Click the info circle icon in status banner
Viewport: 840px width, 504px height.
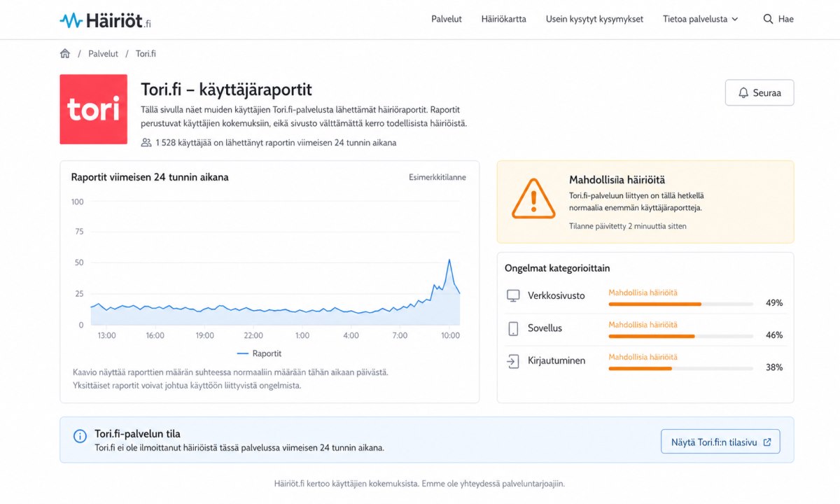pyautogui.click(x=80, y=436)
